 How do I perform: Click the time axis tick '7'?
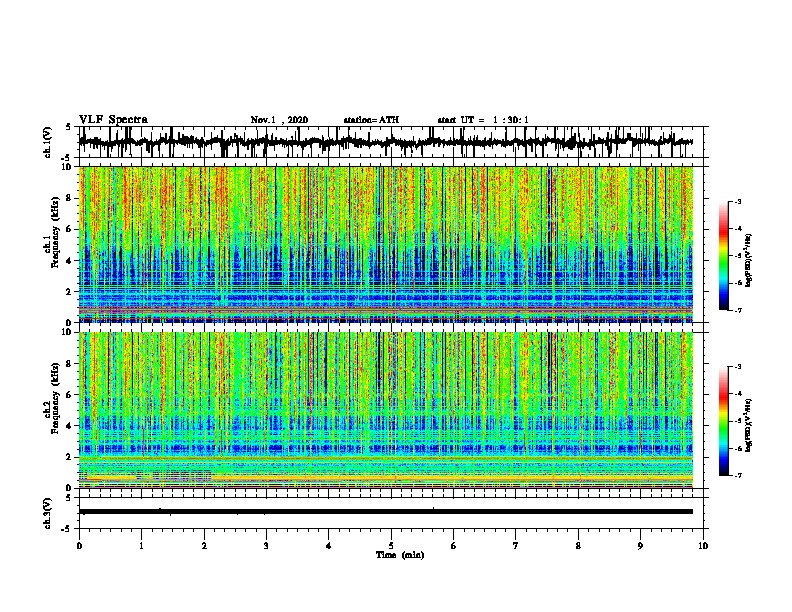tap(516, 546)
